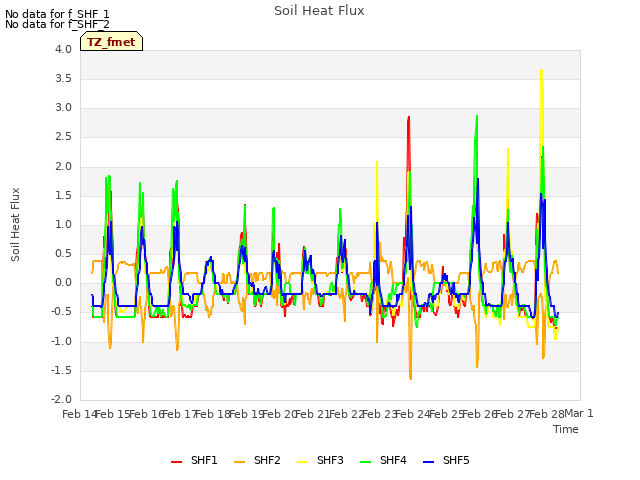
Task: Click the vertical Soil Heat Flux axis label
Action: [x=15, y=224]
